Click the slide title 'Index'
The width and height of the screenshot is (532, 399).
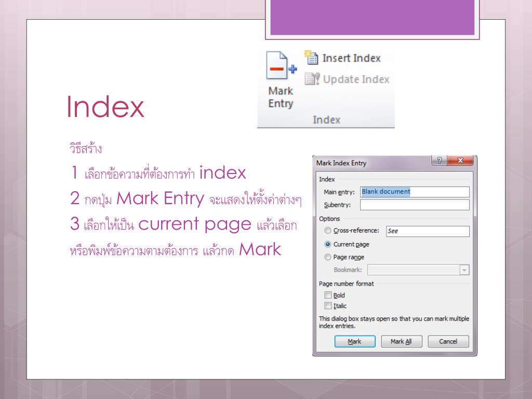(x=105, y=107)
